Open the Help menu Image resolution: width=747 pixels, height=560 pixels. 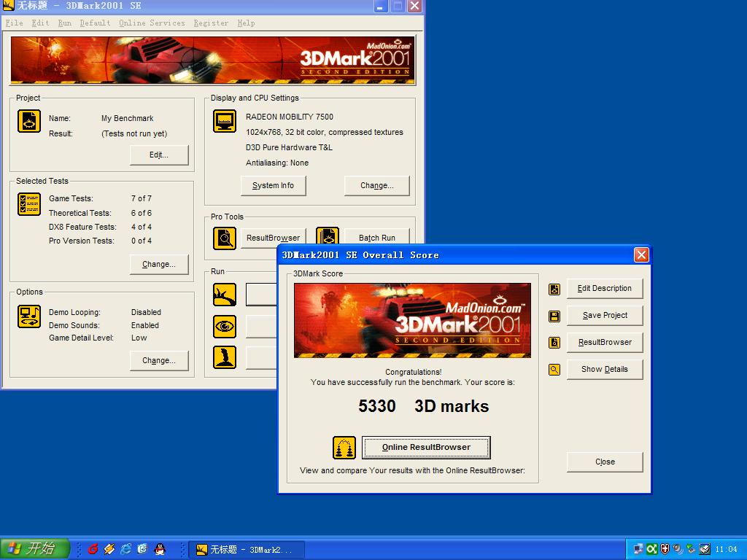coord(247,23)
